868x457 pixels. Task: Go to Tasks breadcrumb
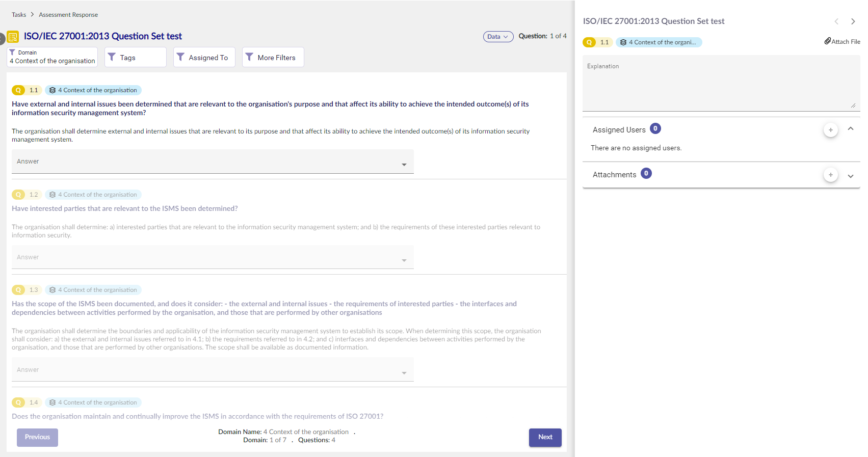tap(19, 15)
